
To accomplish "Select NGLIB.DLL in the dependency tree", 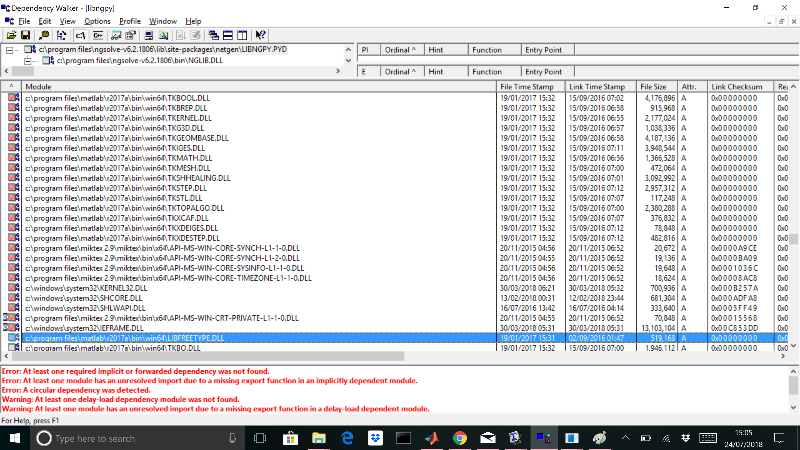I will pyautogui.click(x=140, y=60).
